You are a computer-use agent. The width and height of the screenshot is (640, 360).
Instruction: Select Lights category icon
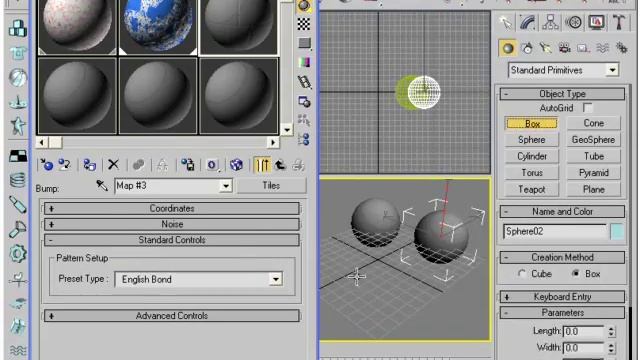[x=546, y=48]
